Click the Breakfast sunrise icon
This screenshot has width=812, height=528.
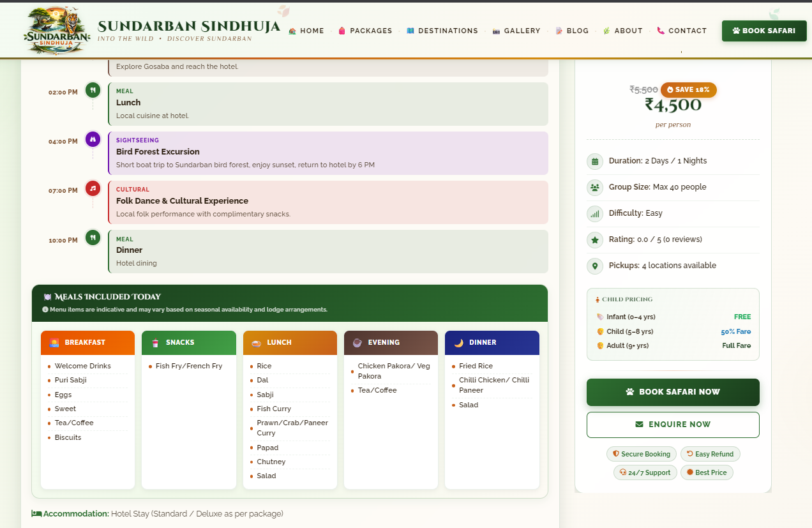[x=54, y=343]
